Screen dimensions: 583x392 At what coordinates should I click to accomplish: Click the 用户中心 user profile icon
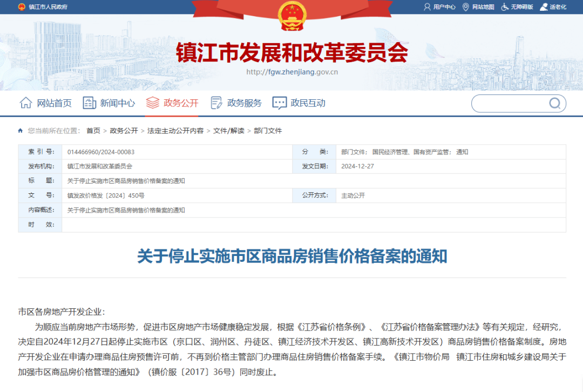point(426,7)
